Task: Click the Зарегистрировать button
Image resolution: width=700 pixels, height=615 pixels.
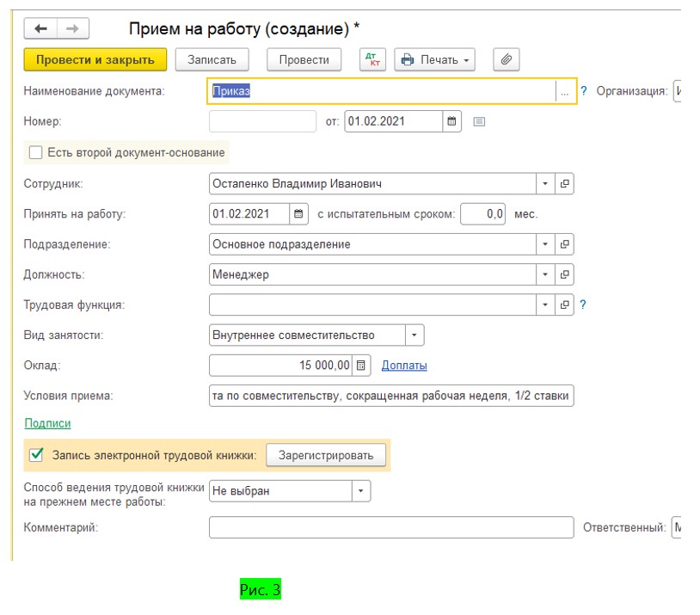Action: coord(326,455)
